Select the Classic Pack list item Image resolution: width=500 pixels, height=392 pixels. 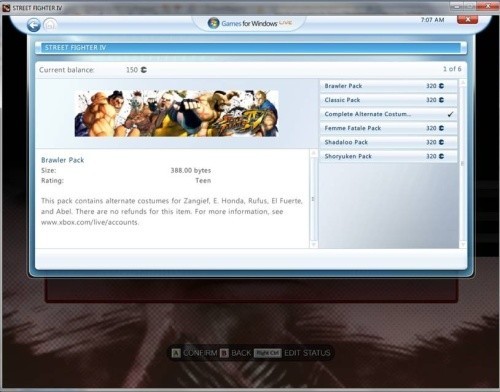(x=389, y=100)
